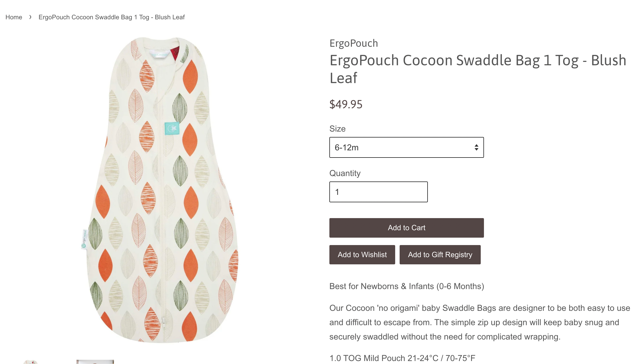Click the Home breadcrumb link
Viewport: 639px width, 364px height.
click(x=14, y=17)
